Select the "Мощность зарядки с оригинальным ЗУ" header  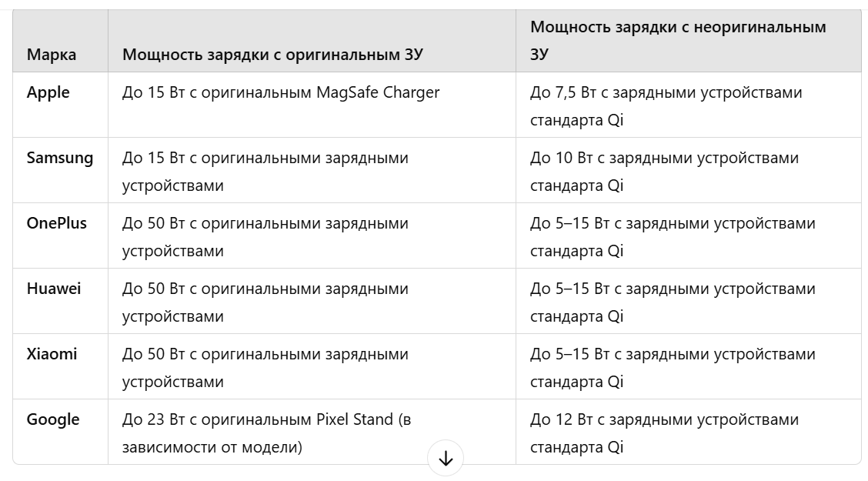(x=272, y=55)
